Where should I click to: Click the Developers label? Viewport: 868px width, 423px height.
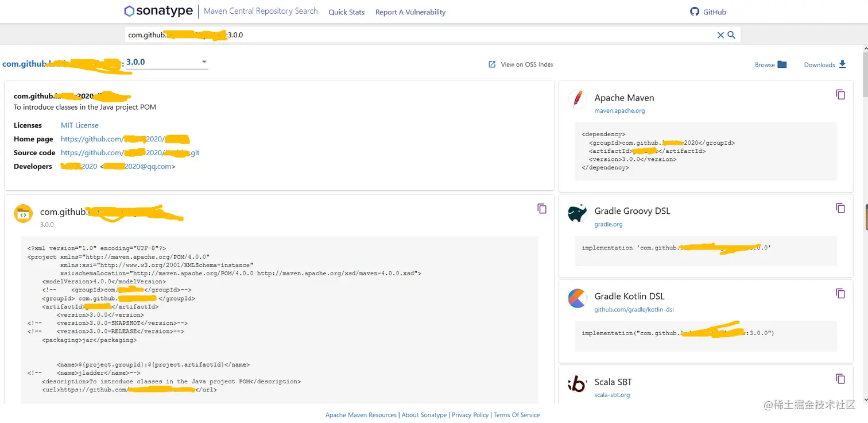(x=33, y=167)
